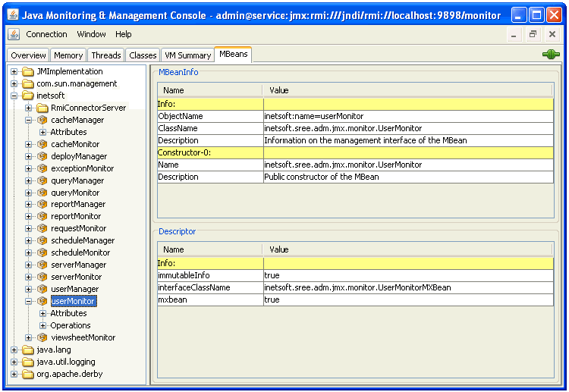Expand Operations under userMonitor
Image resolution: width=569 pixels, height=392 pixels.
42,325
